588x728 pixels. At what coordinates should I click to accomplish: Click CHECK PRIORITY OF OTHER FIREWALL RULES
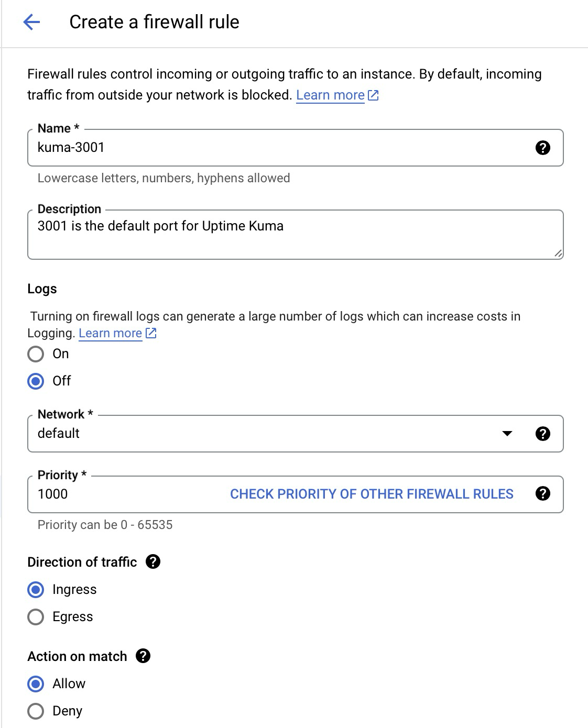(x=371, y=493)
